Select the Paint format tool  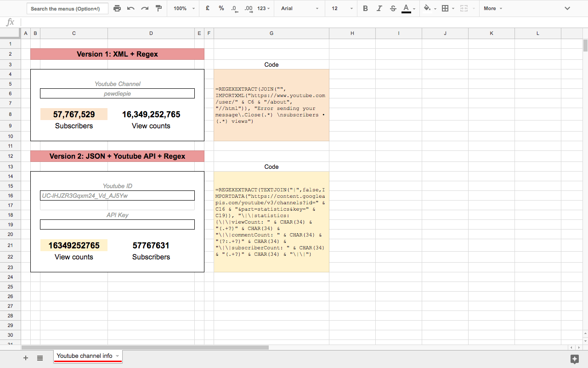click(158, 8)
